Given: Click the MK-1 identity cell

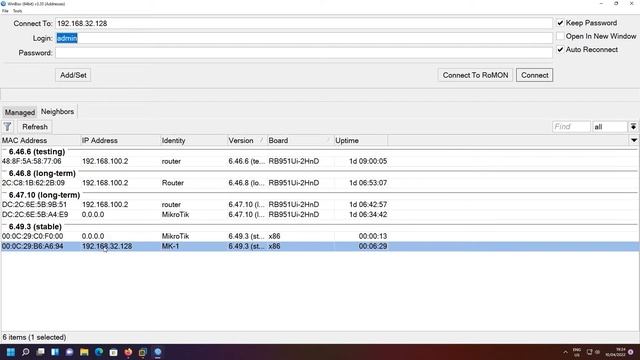Looking at the screenshot, I should click(x=170, y=246).
